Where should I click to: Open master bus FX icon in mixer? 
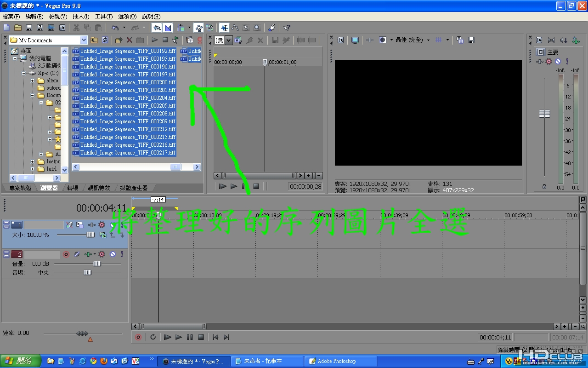[x=540, y=61]
